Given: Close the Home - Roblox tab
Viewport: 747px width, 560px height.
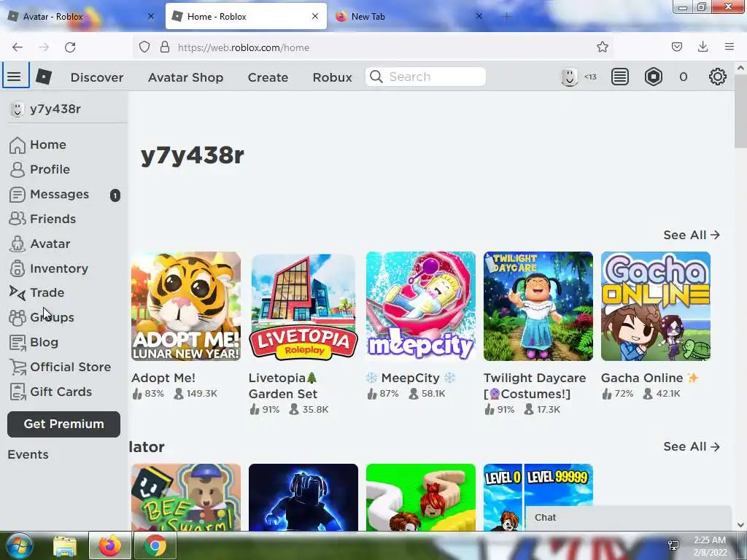Looking at the screenshot, I should pyautogui.click(x=315, y=16).
